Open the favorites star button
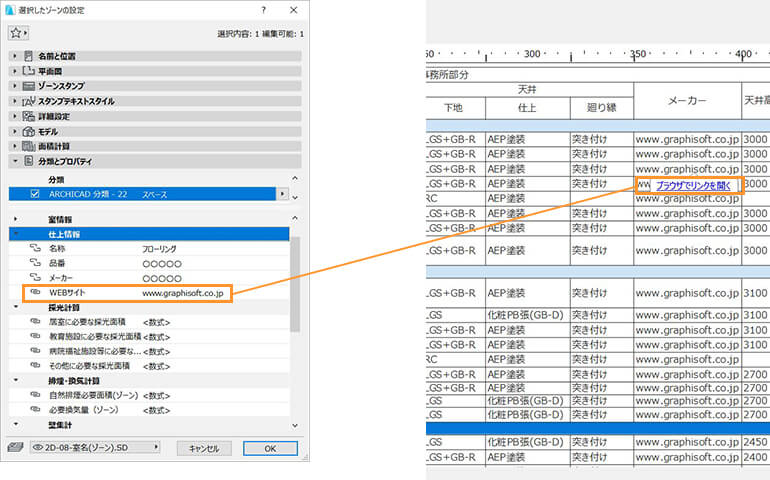 click(18, 33)
